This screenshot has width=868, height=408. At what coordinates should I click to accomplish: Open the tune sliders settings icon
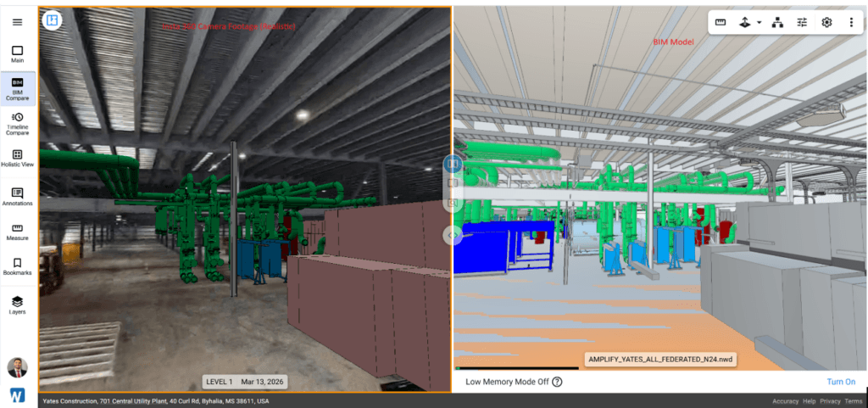click(x=802, y=23)
